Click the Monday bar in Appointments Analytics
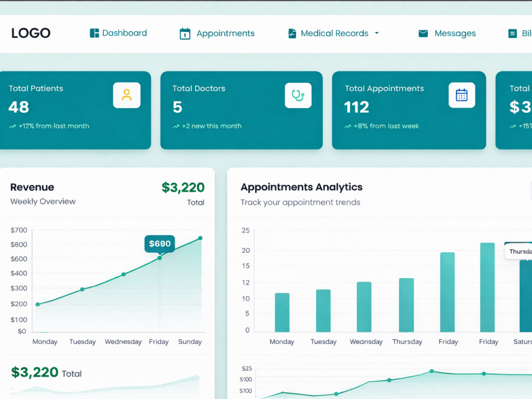Image resolution: width=532 pixels, height=399 pixels. 282,312
